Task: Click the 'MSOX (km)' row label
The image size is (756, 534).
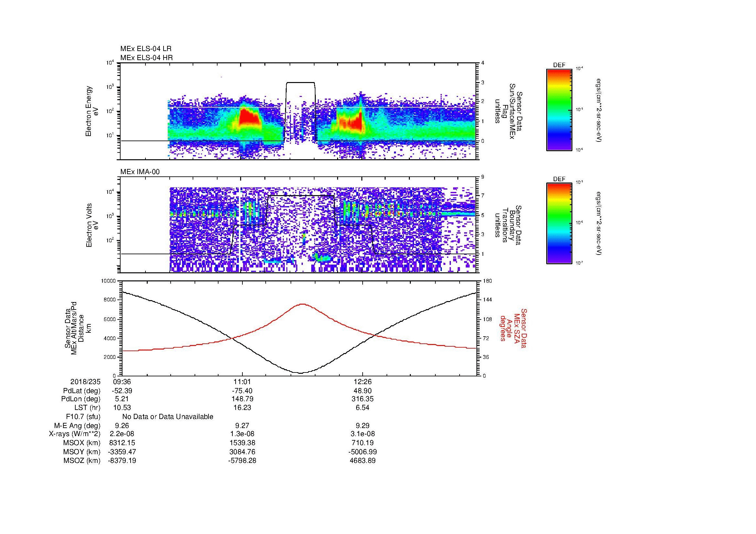Action: (82, 443)
